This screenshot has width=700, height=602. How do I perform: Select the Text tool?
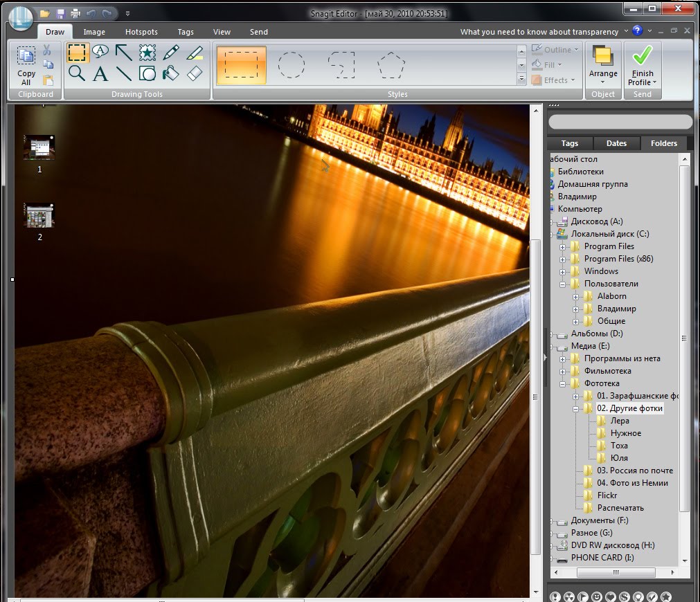(x=100, y=73)
